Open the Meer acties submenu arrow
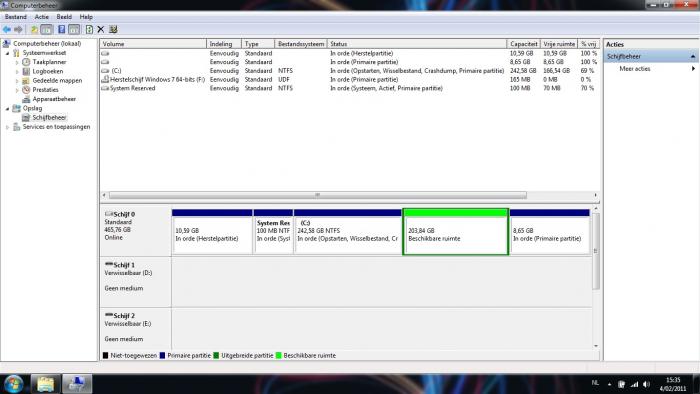 [x=693, y=69]
